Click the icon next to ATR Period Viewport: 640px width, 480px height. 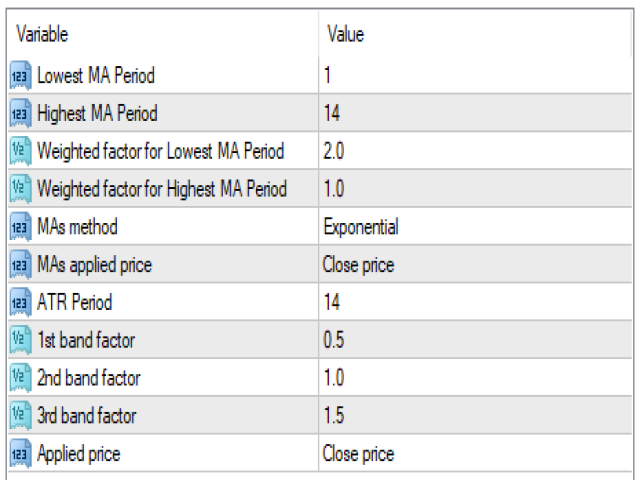(x=20, y=302)
